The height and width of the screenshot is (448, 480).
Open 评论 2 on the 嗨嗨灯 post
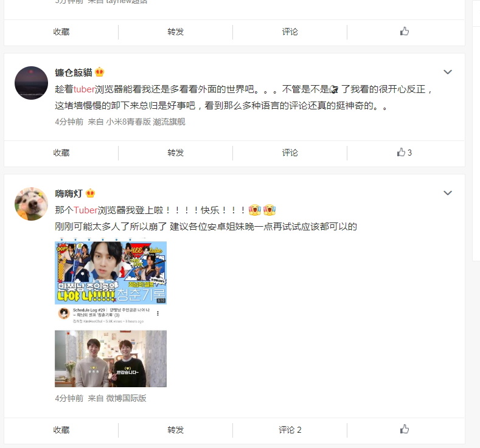[x=290, y=430]
